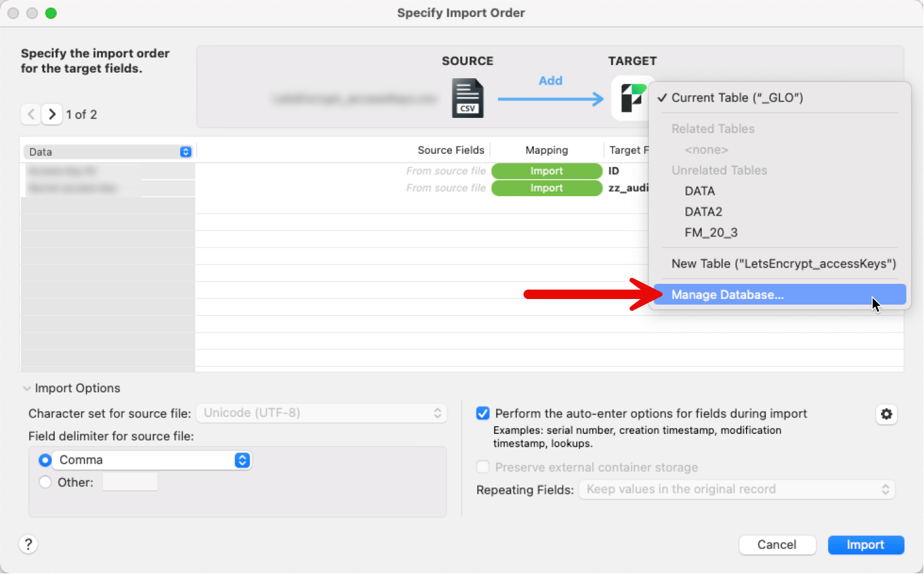The width and height of the screenshot is (924, 574).
Task: Toggle the Import mapping for ID field
Action: tap(547, 171)
